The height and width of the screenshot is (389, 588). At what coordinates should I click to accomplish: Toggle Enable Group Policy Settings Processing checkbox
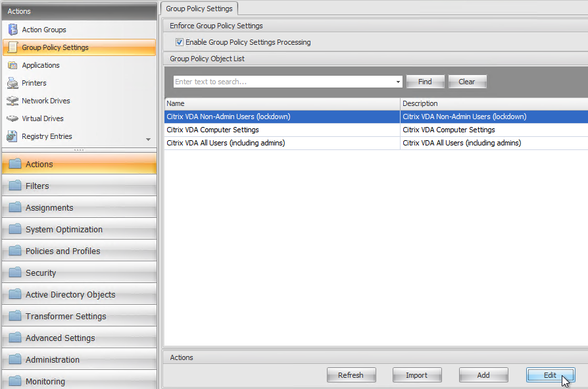(x=180, y=42)
